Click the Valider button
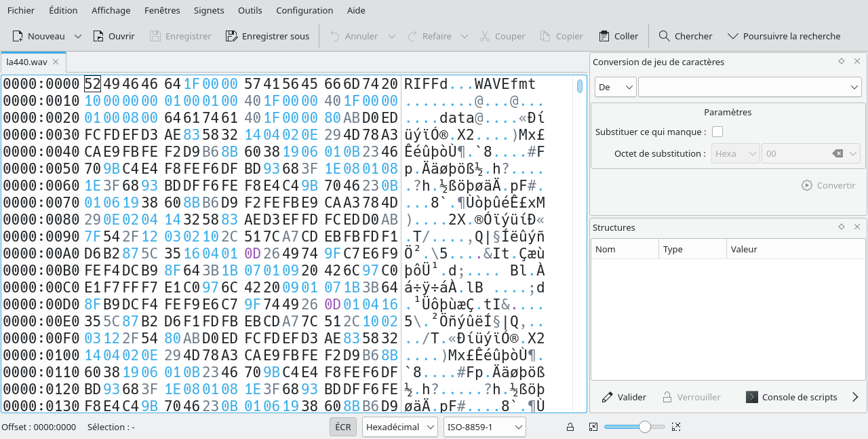The height and width of the screenshot is (439, 868). pyautogui.click(x=624, y=397)
